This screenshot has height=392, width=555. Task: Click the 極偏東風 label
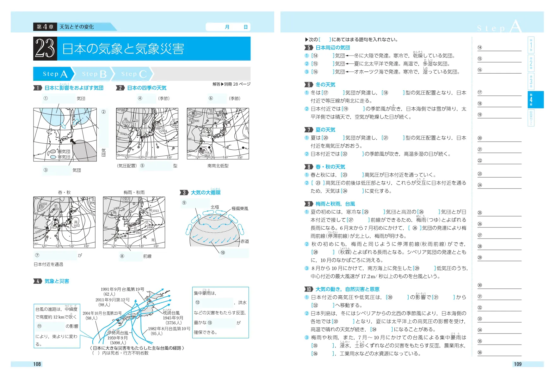point(240,208)
